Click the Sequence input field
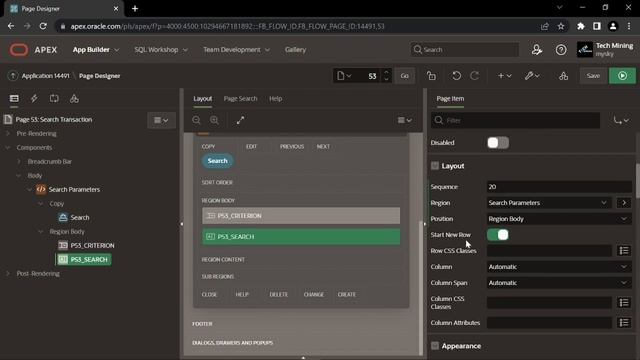 tap(559, 187)
